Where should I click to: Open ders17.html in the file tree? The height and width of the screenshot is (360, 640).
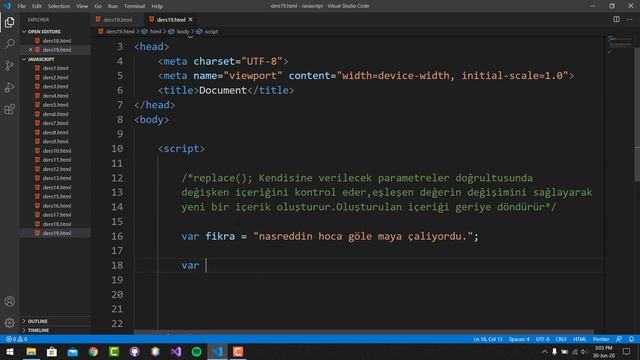[57, 215]
